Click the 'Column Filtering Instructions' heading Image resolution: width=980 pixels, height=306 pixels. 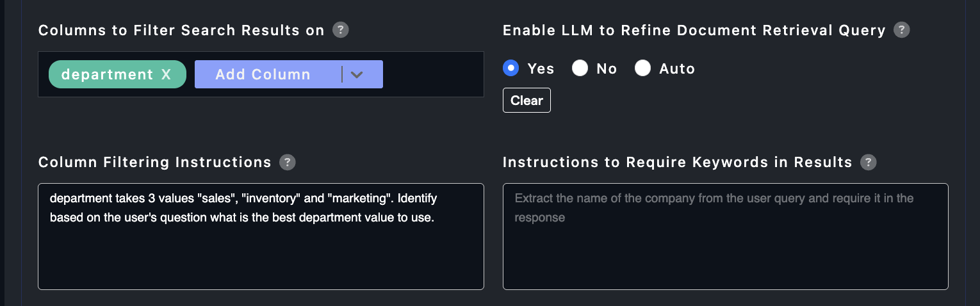pyautogui.click(x=154, y=163)
